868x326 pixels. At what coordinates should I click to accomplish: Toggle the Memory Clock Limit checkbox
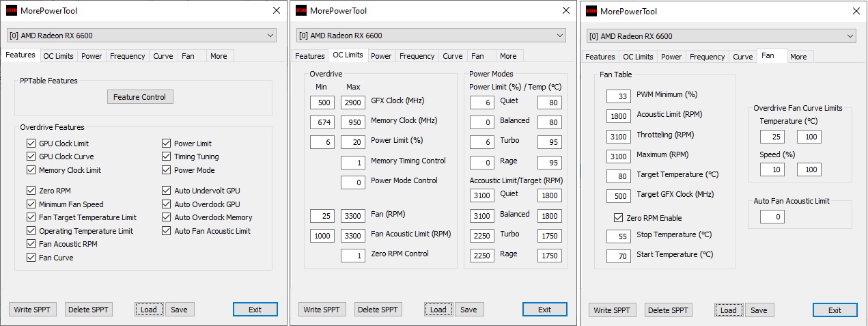(x=31, y=170)
